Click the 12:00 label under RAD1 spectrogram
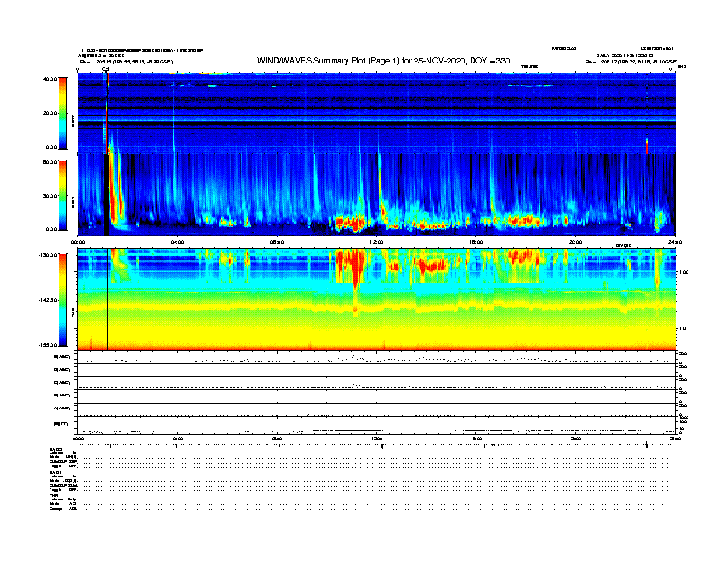The image size is (728, 563). pyautogui.click(x=377, y=242)
